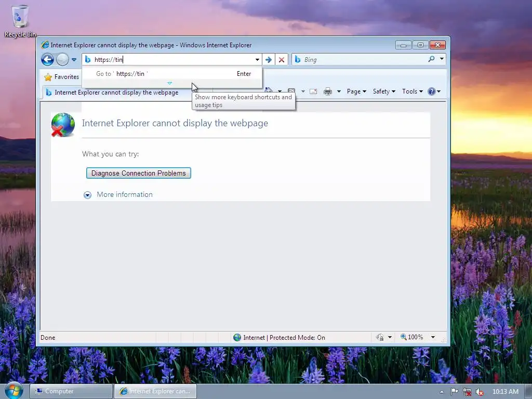Click the grayed Forward navigation button
Screen dimensions: 532x399
[62, 59]
